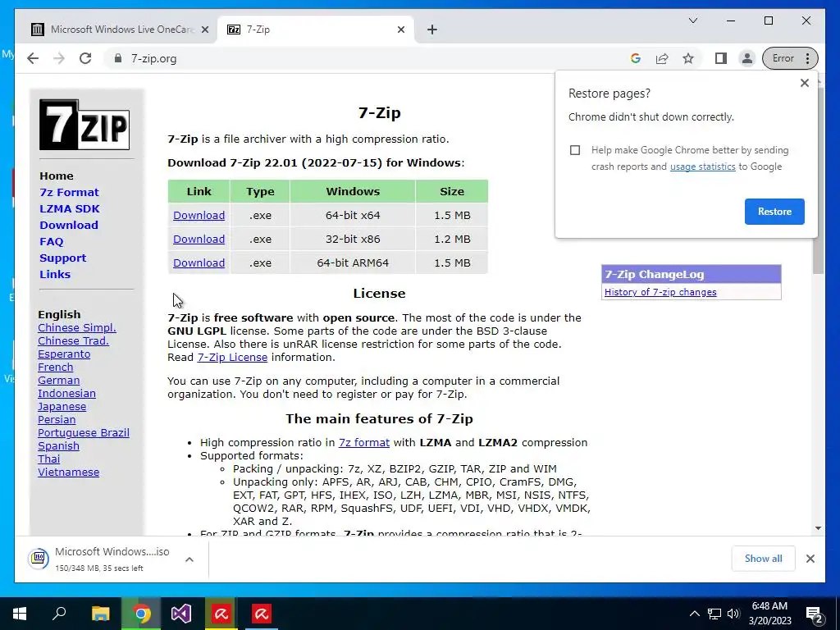Switch language to Chinese Trad.

tap(73, 340)
